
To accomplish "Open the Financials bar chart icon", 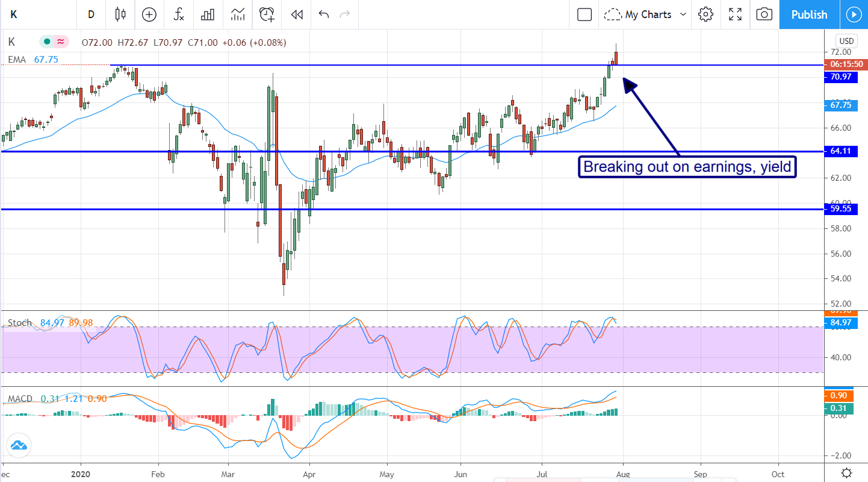I will click(208, 14).
